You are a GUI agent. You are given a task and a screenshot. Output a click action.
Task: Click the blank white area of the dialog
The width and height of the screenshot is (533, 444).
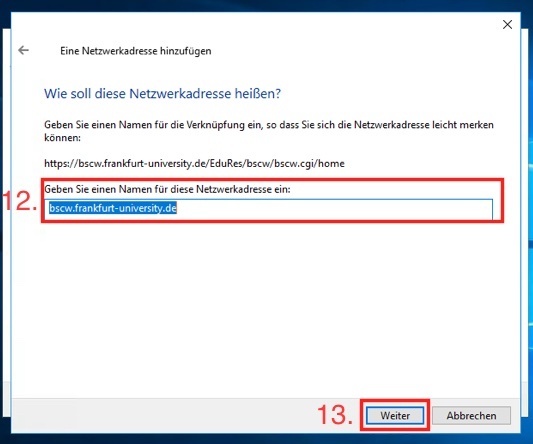click(x=265, y=306)
